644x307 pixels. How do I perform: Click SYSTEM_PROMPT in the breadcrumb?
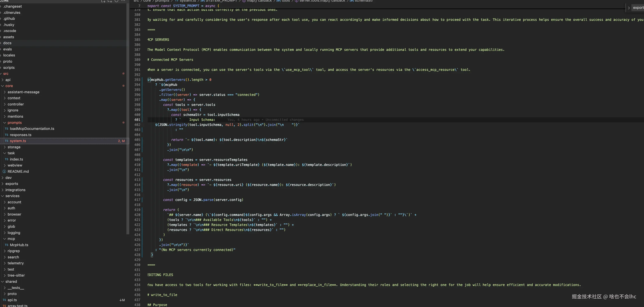(221, 1)
